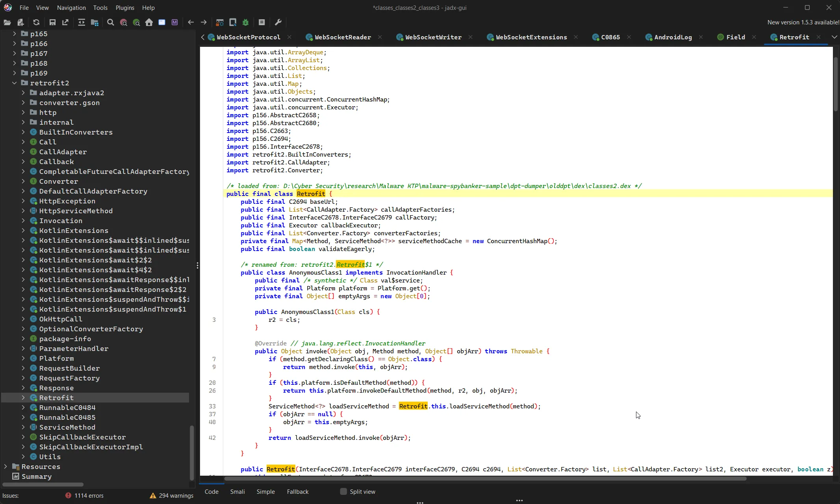The width and height of the screenshot is (840, 504).
Task: Open preferences wrench icon
Action: pos(278,22)
